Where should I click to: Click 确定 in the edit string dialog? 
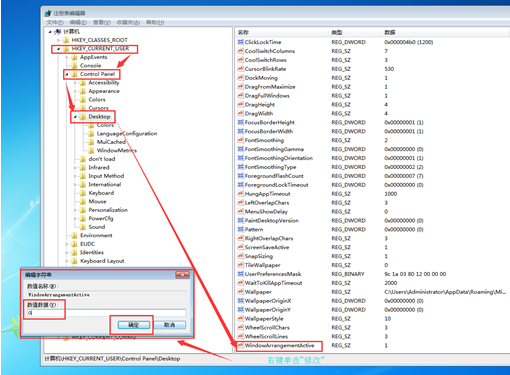click(x=134, y=325)
